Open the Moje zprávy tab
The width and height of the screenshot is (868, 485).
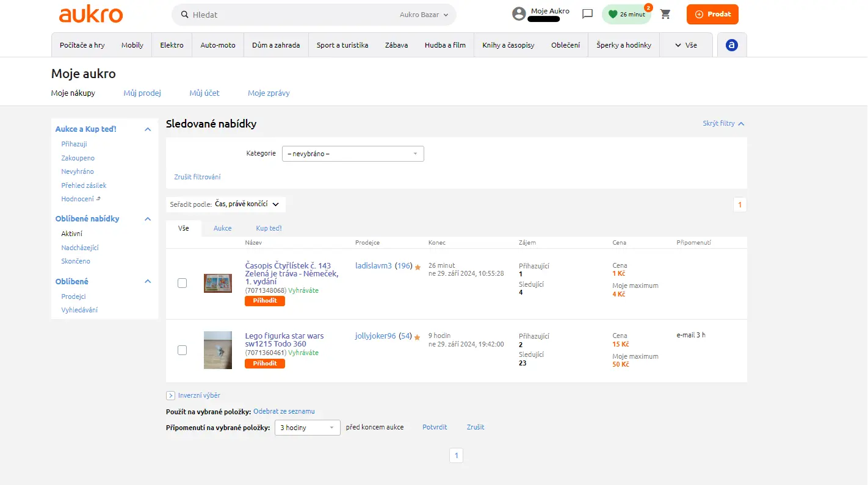coord(269,93)
